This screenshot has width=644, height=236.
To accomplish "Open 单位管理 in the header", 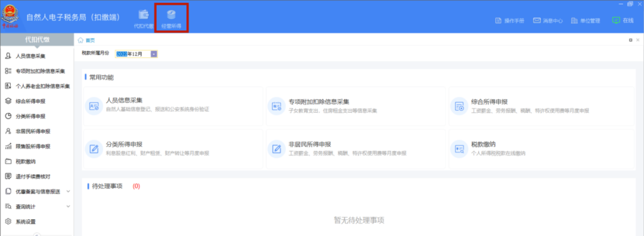I will [x=586, y=20].
